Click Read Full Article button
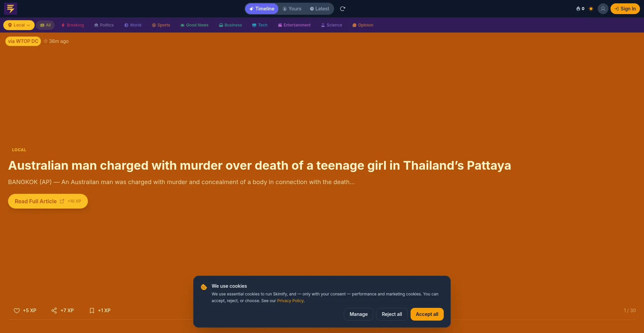 pyautogui.click(x=48, y=201)
